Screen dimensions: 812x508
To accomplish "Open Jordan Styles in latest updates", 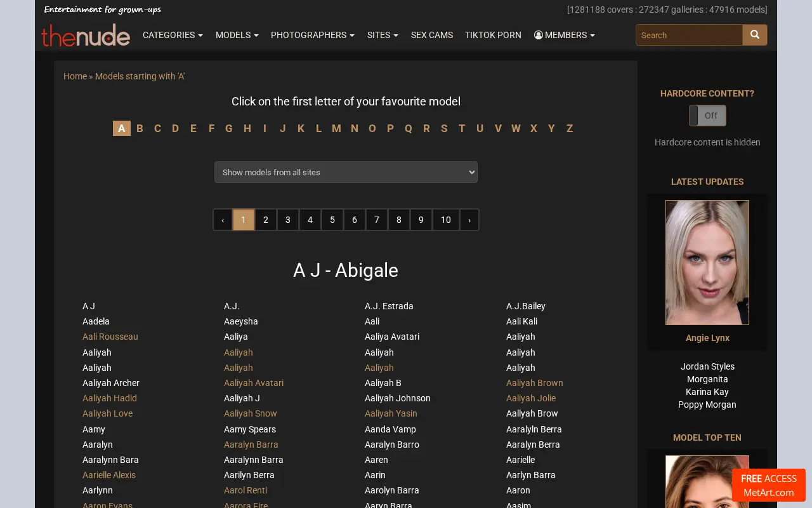I will (707, 366).
